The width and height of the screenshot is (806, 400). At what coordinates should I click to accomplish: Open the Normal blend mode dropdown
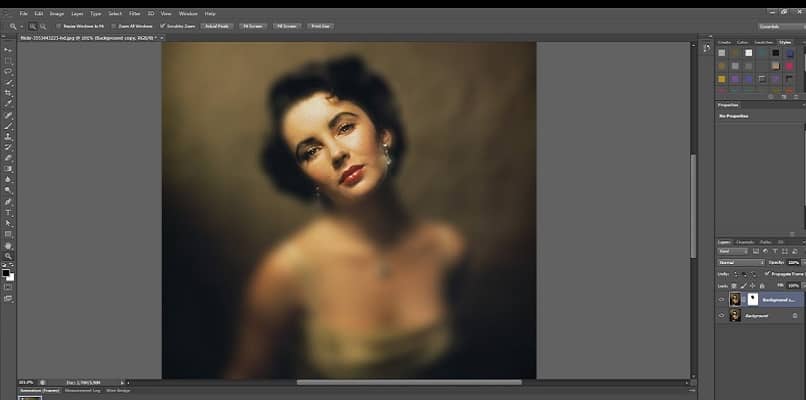click(x=741, y=262)
